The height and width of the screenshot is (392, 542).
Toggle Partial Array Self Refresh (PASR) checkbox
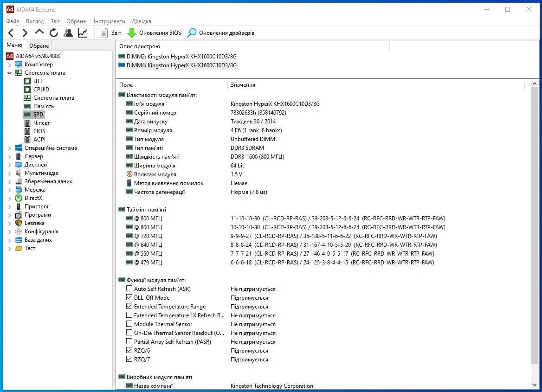(129, 341)
